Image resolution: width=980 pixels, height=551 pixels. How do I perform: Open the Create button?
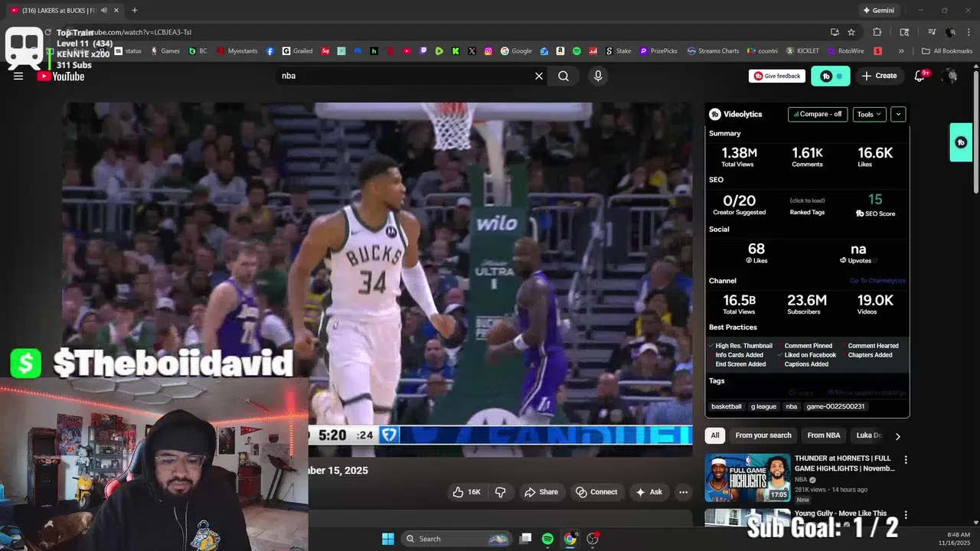(879, 76)
